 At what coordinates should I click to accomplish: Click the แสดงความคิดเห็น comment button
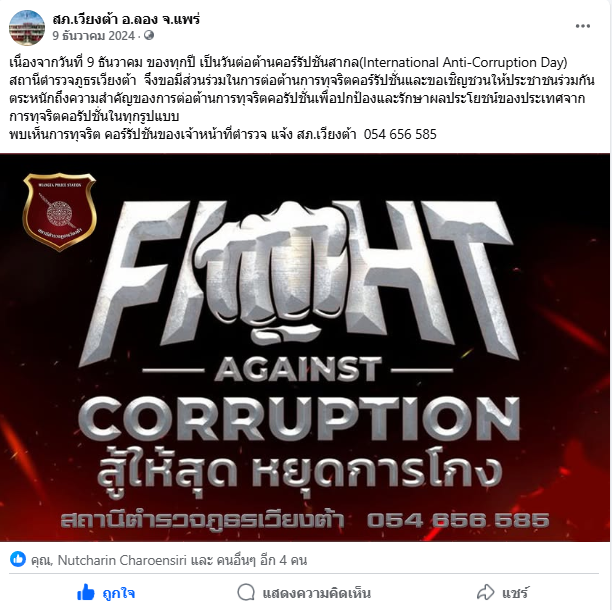[304, 592]
